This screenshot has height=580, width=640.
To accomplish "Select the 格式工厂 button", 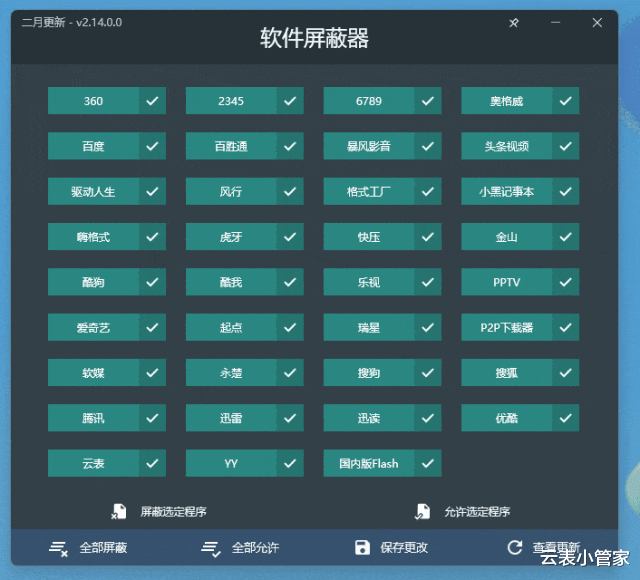I will coord(369,191).
